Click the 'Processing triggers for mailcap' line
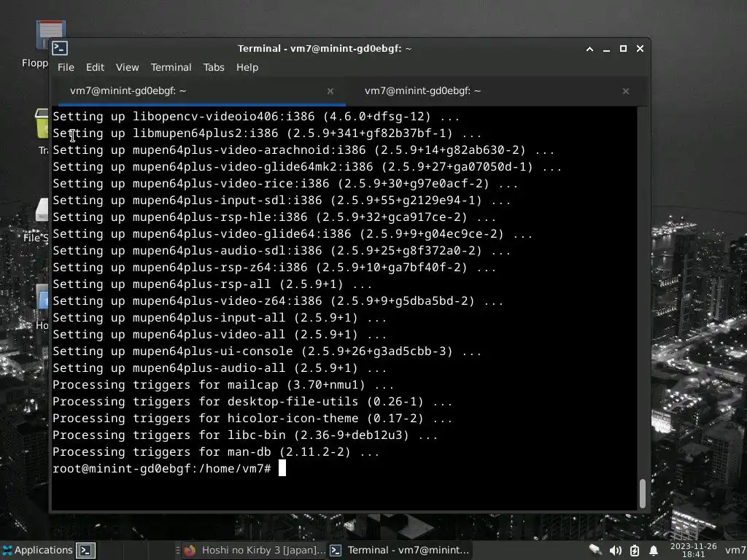This screenshot has width=747, height=560. click(223, 385)
